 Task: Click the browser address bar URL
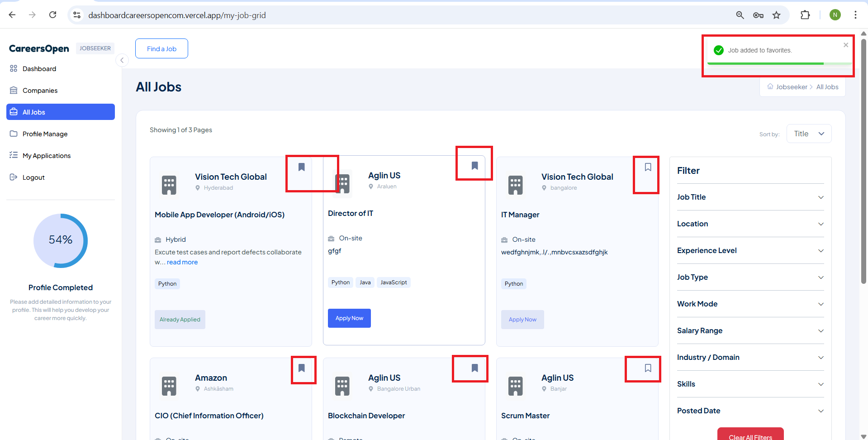(x=177, y=15)
